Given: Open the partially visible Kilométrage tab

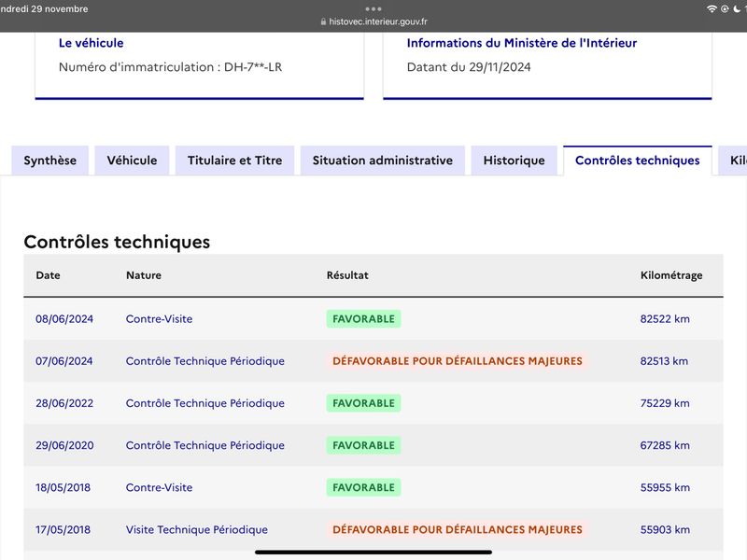Looking at the screenshot, I should pos(735,161).
